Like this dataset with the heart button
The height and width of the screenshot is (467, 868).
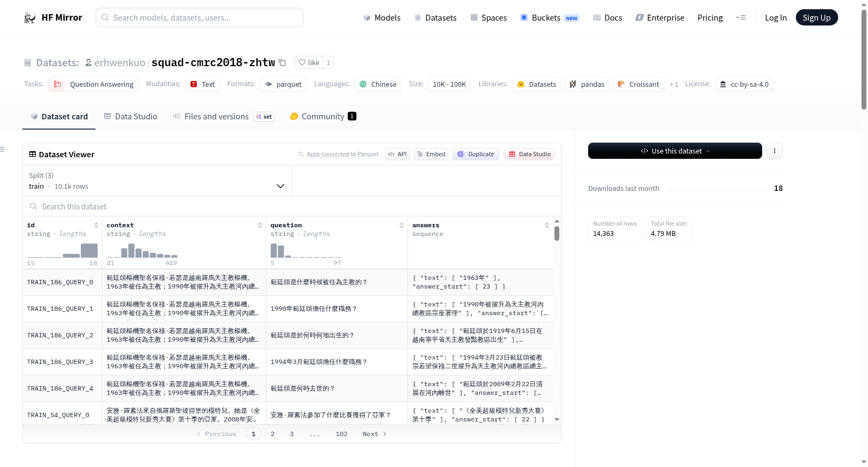309,62
